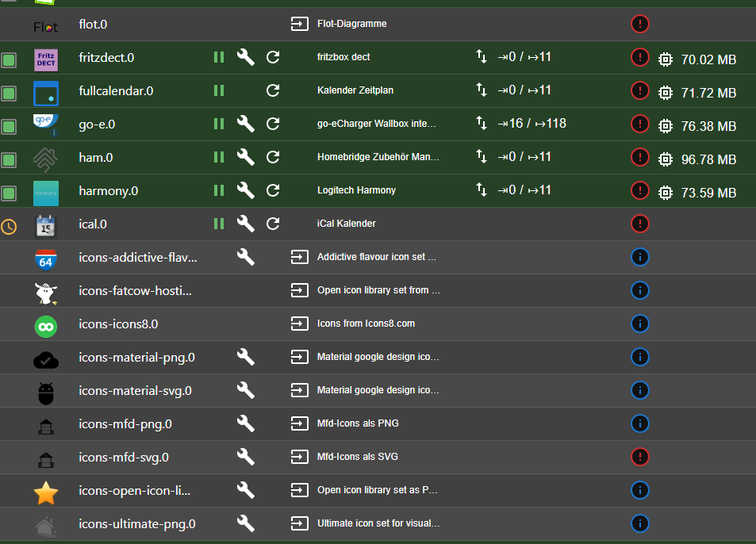The width and height of the screenshot is (756, 544).
Task: Pause the ical.0 instance
Action: (x=219, y=224)
